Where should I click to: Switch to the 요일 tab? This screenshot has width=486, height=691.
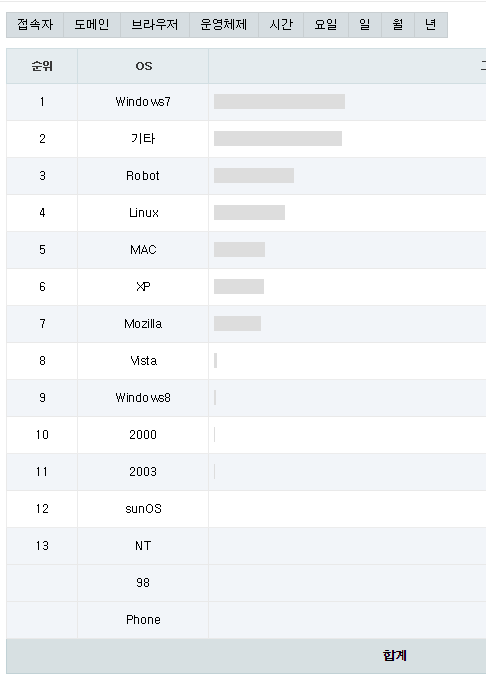click(326, 25)
